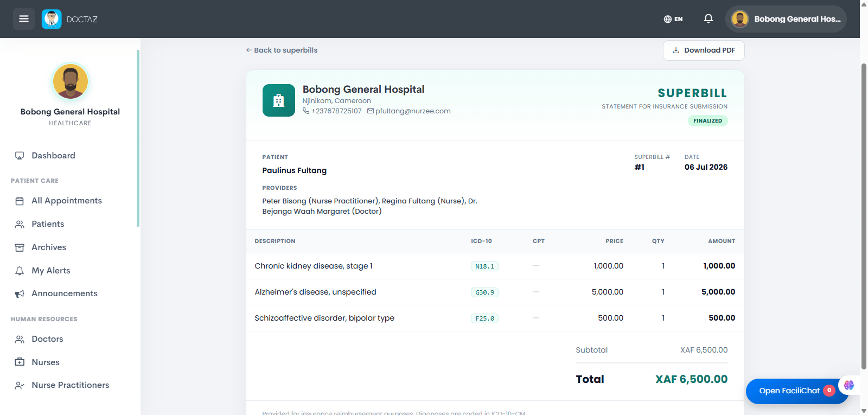Open the notifications bell
Viewport: 868px width, 415px height.
click(709, 19)
